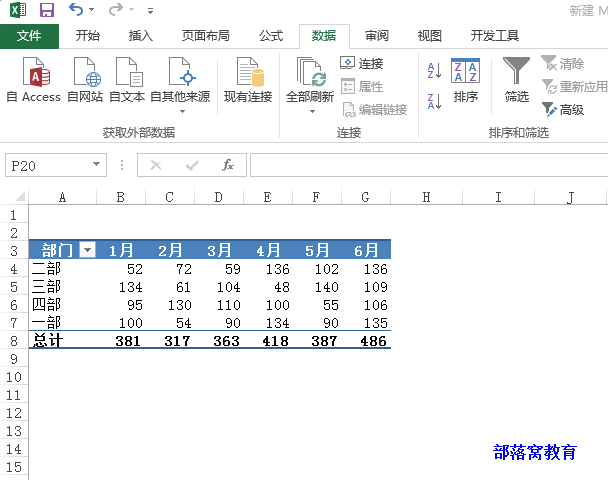This screenshot has height=480, width=608.
Task: Click Refresh All (全部刷新) icon
Action: (310, 72)
